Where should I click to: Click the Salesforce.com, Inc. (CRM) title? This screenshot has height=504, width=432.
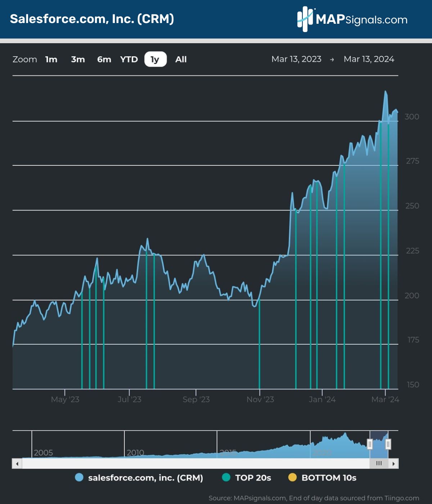tap(92, 19)
